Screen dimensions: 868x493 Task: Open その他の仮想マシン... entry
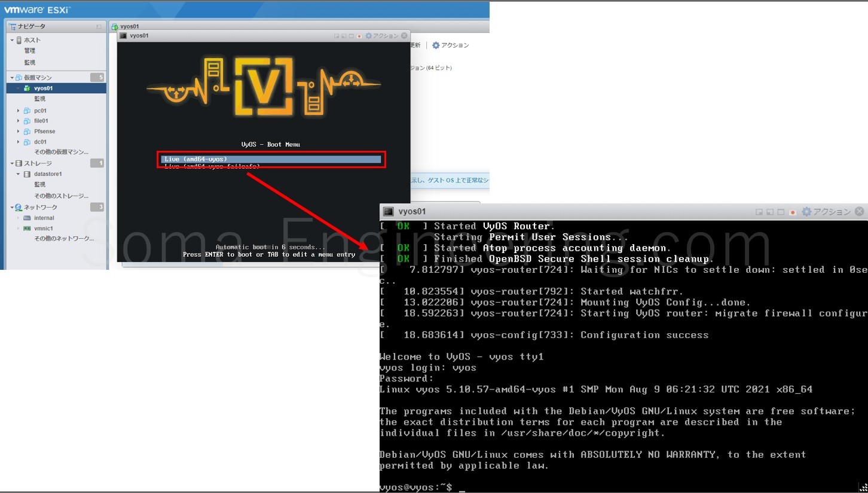(x=61, y=153)
